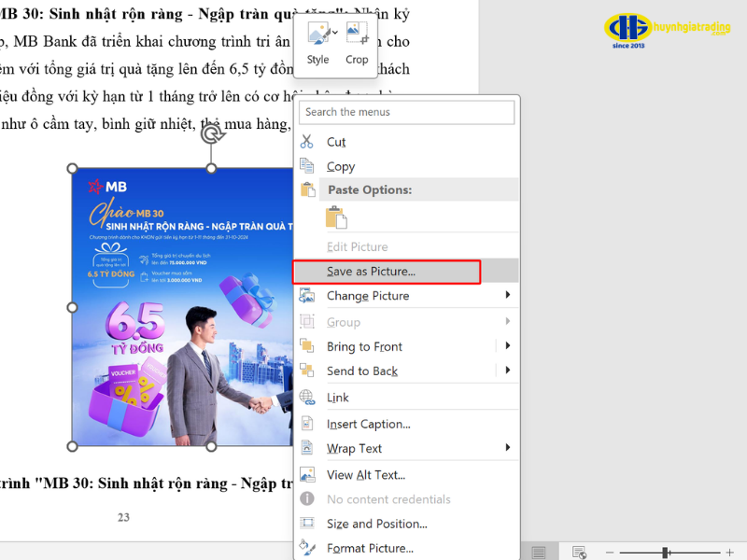Click the Paste Options header icon
Image resolution: width=747 pixels, height=560 pixels.
[x=308, y=189]
